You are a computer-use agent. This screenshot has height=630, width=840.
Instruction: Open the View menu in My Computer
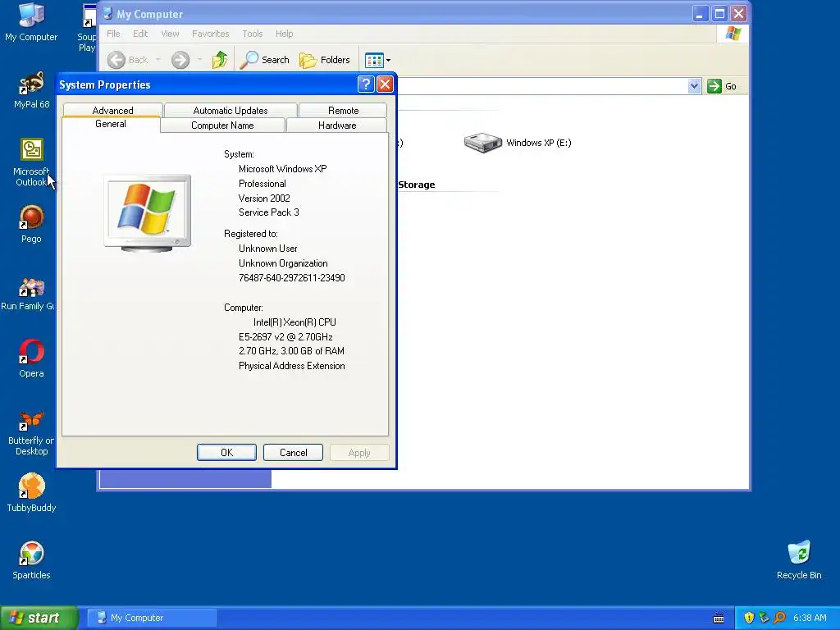click(170, 34)
